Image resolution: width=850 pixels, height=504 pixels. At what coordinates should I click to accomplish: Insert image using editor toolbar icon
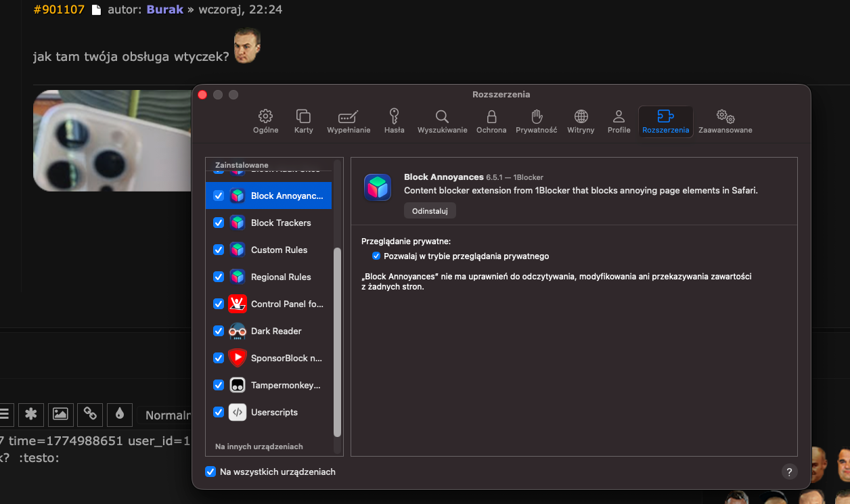pyautogui.click(x=60, y=413)
